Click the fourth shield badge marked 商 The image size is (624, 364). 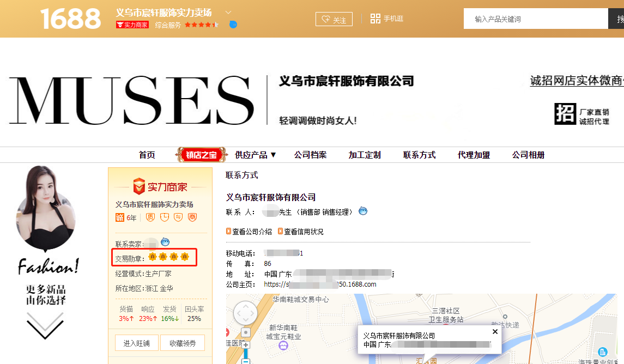[192, 217]
